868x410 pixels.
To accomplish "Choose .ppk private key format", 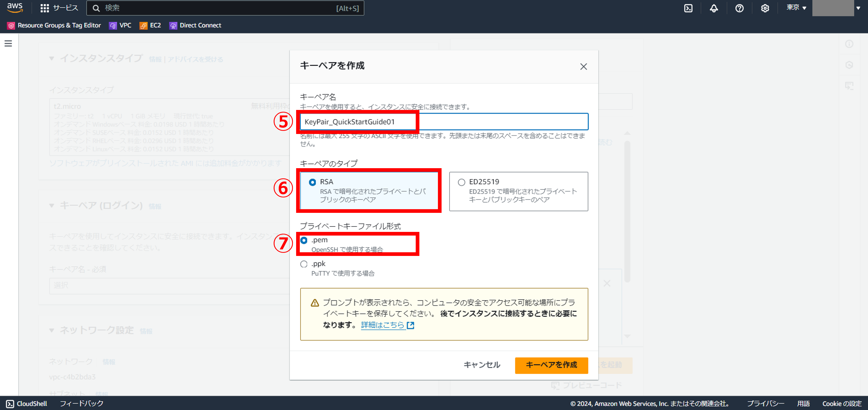I will coord(304,264).
